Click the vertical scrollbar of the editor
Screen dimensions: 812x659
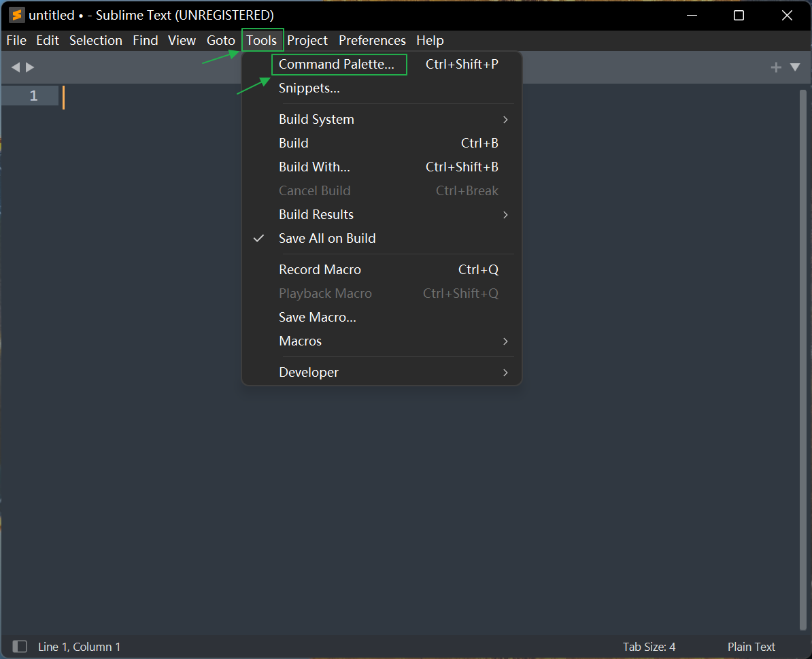(802, 360)
